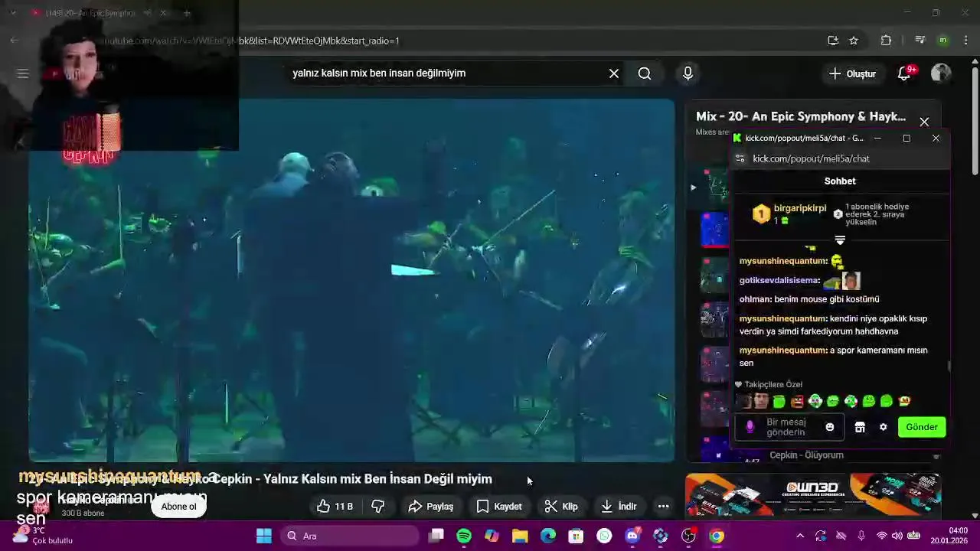
Task: Open the Oluştur create menu
Action: 852,73
